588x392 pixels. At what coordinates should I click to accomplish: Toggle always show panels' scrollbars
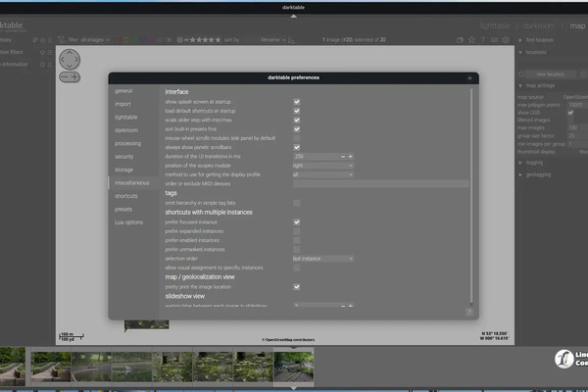297,147
